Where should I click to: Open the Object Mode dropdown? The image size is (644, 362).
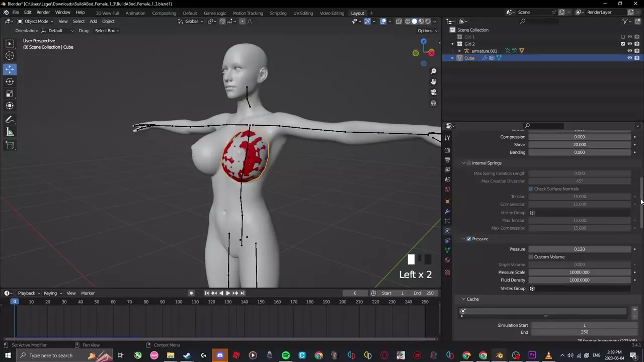click(x=36, y=21)
